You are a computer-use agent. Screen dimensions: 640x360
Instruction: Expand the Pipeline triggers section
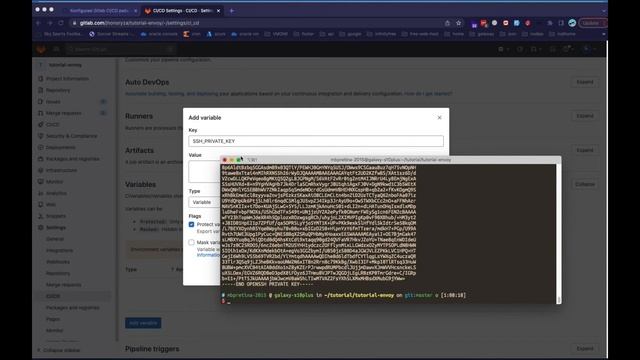pos(584,349)
